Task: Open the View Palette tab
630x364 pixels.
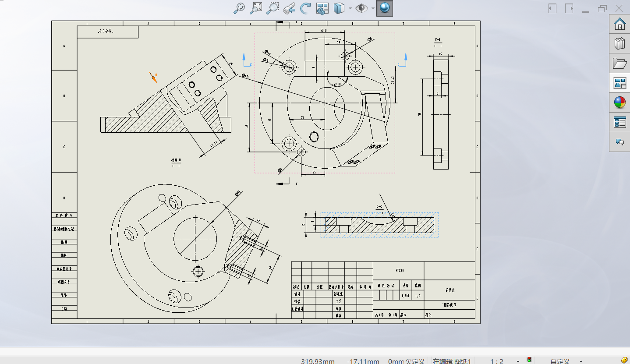Action: tap(619, 83)
